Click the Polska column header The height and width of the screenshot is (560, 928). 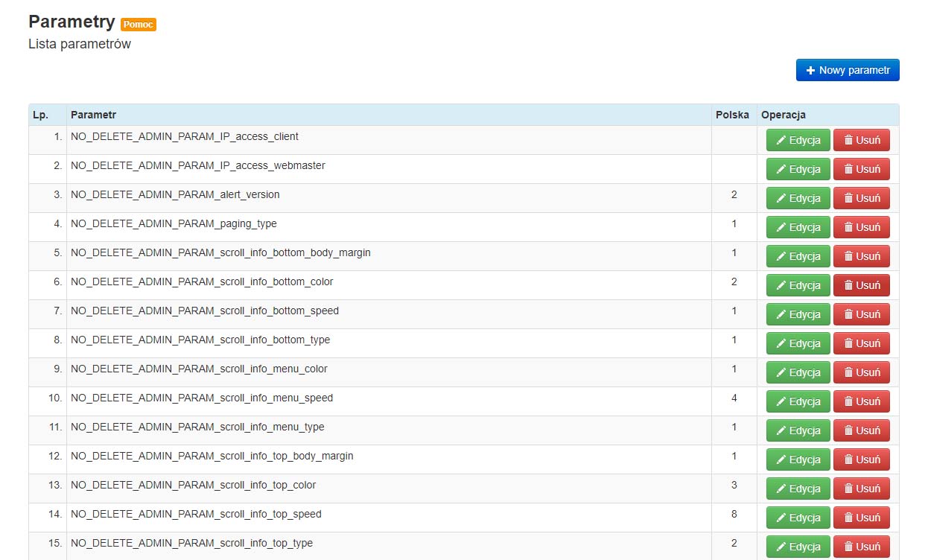(732, 115)
